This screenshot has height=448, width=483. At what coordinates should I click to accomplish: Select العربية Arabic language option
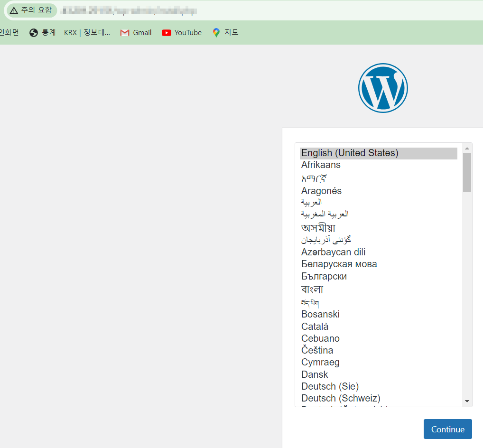(x=378, y=203)
